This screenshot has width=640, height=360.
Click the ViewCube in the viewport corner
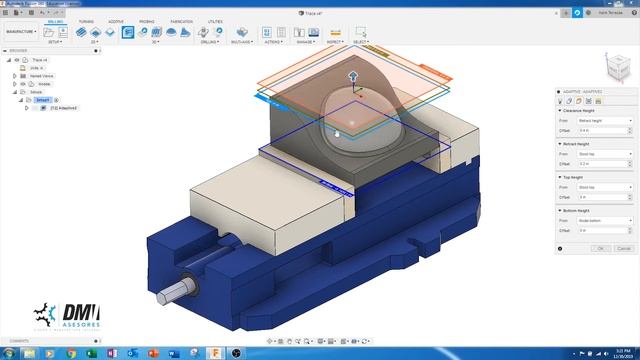pyautogui.click(x=618, y=68)
